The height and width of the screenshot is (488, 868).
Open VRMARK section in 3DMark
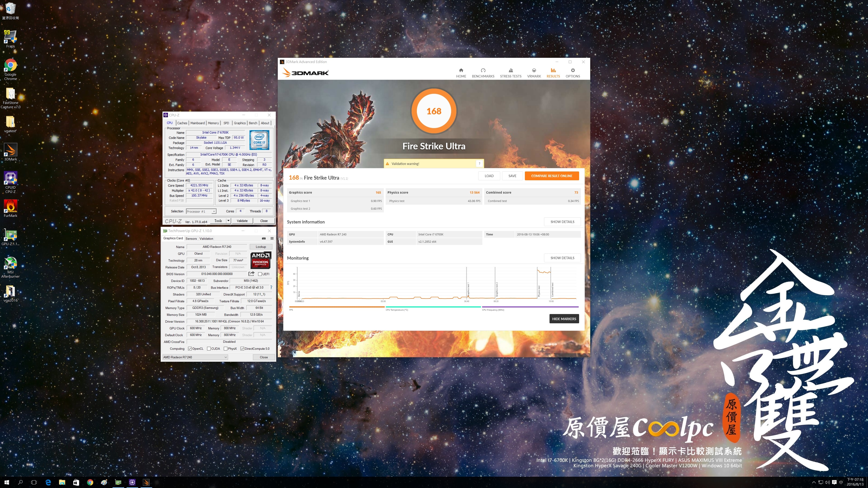coord(534,73)
